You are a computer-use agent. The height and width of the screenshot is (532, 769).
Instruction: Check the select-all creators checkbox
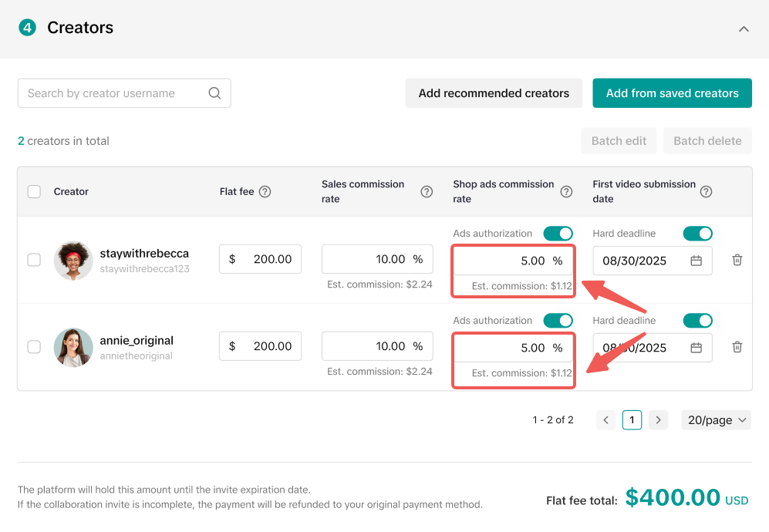pyautogui.click(x=34, y=192)
